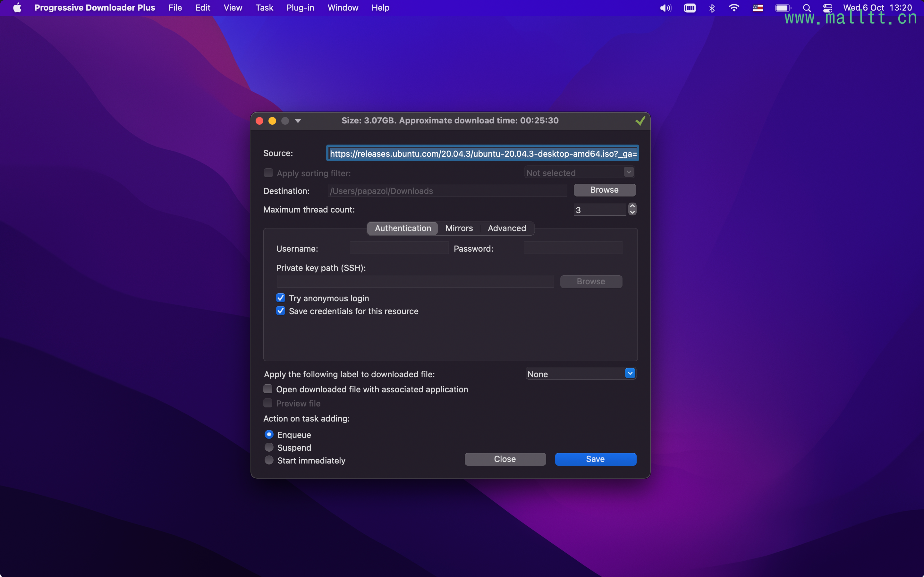Open the Window menu

coord(343,8)
